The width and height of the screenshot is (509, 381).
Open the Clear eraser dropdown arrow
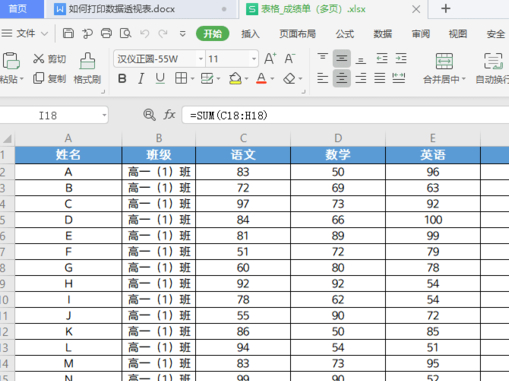(x=300, y=79)
